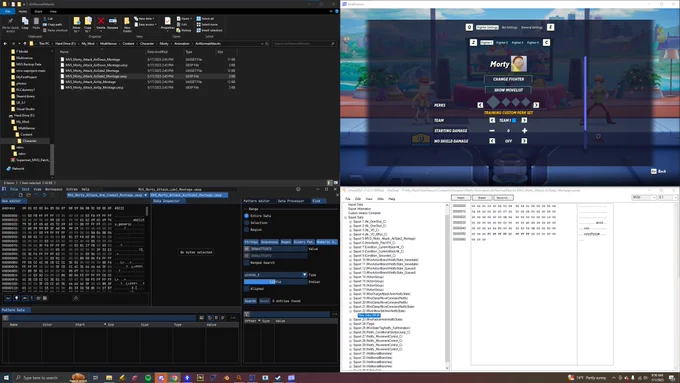Select the Entire Data range radio button
The image size is (680, 383).
(246, 216)
